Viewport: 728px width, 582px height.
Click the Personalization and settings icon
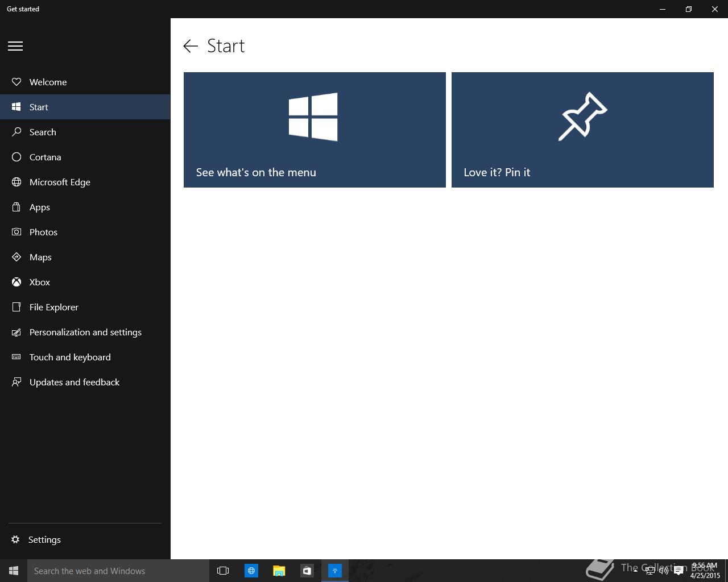[16, 332]
